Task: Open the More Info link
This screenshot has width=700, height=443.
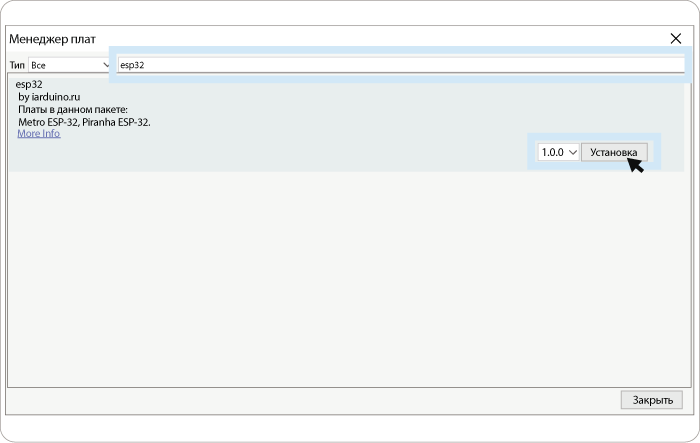Action: click(x=39, y=134)
